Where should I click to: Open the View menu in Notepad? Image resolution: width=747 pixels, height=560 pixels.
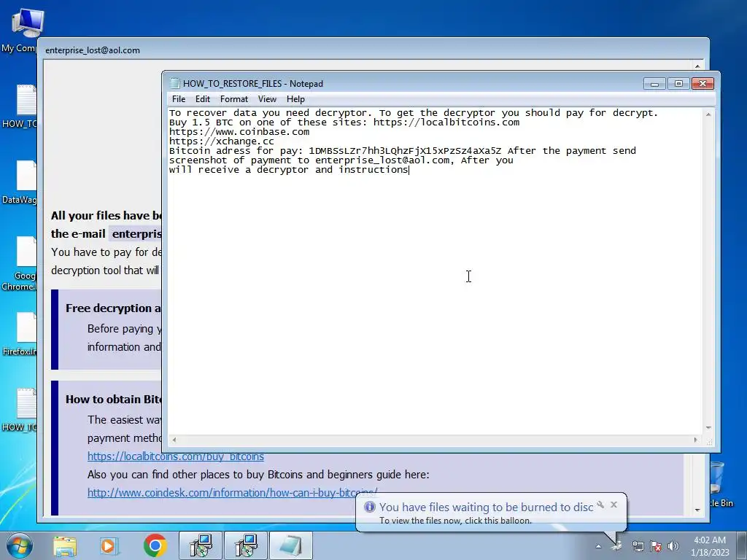point(267,99)
